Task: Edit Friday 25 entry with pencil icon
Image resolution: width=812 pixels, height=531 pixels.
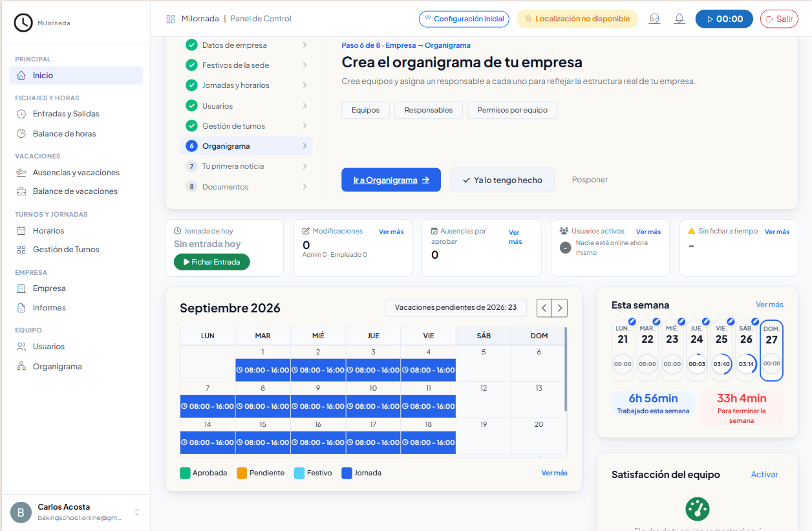Action: coord(731,321)
